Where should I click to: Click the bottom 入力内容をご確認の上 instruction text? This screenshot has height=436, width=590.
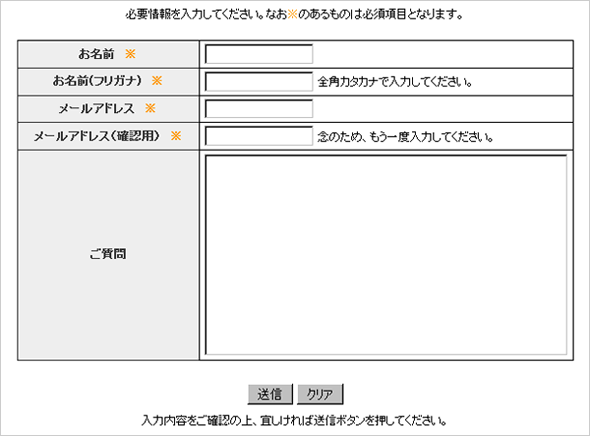coord(294,420)
